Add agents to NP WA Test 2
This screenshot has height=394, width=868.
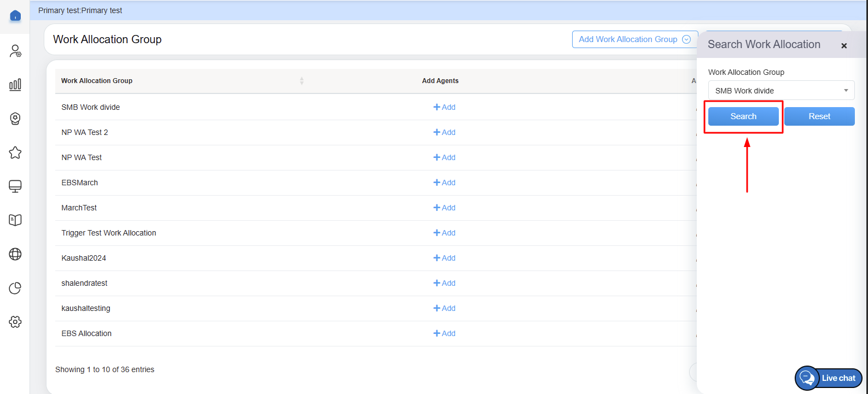(x=444, y=132)
